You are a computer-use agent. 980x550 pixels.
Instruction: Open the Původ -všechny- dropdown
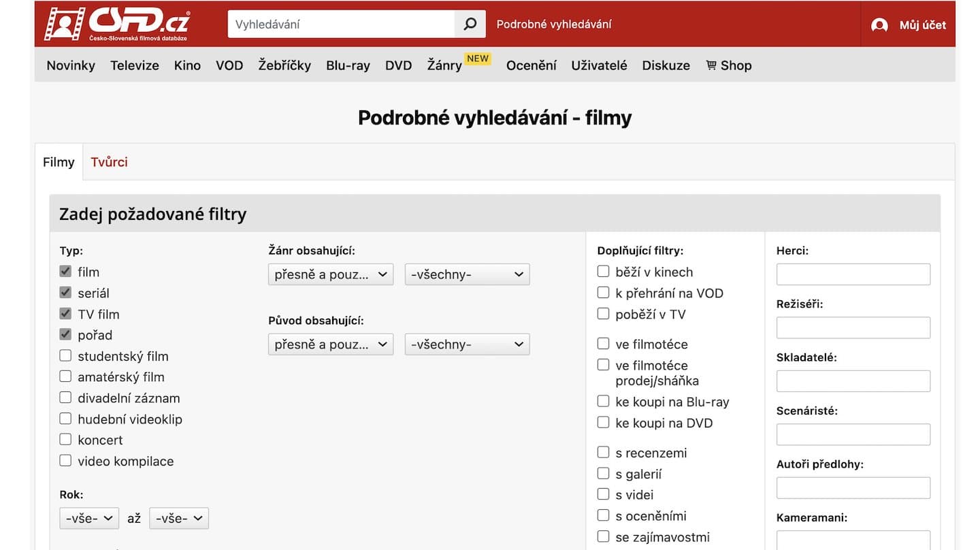point(467,344)
